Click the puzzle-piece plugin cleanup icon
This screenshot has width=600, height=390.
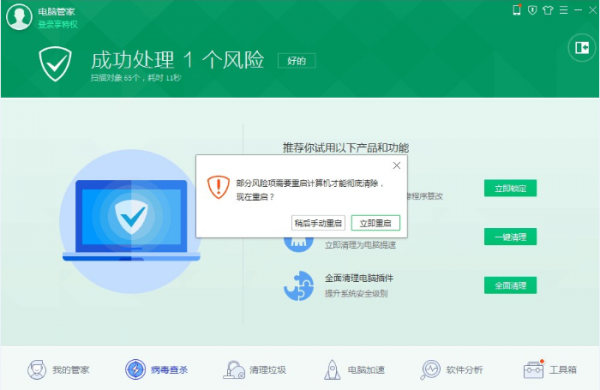point(299,286)
